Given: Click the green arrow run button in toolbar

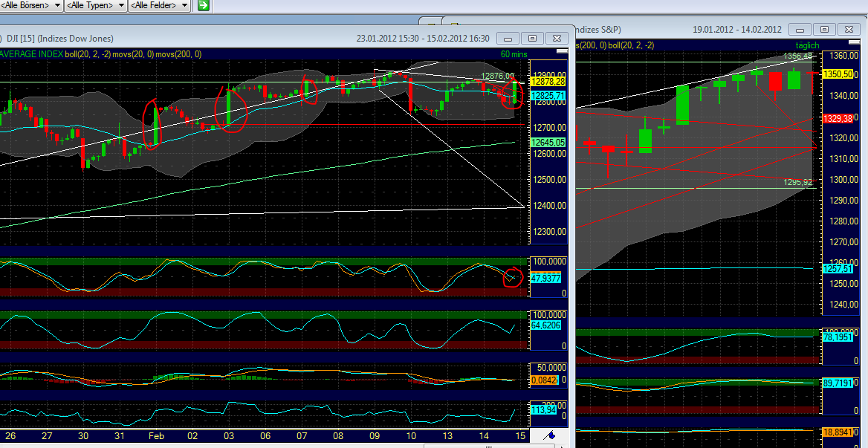Looking at the screenshot, I should click(202, 5).
